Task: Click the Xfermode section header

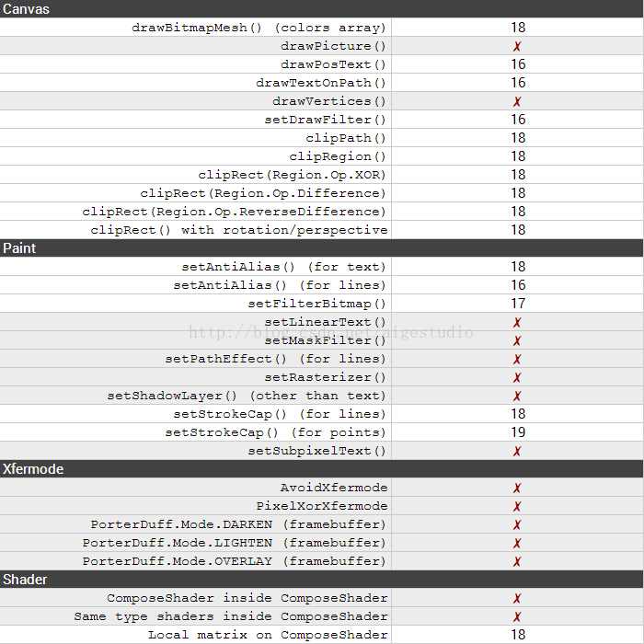Action: (x=322, y=468)
